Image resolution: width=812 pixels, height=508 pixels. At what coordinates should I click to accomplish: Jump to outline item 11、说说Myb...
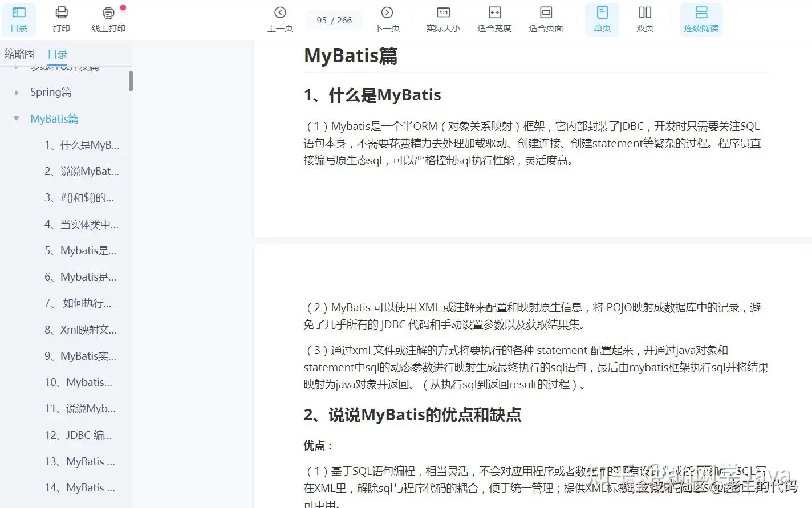click(80, 408)
